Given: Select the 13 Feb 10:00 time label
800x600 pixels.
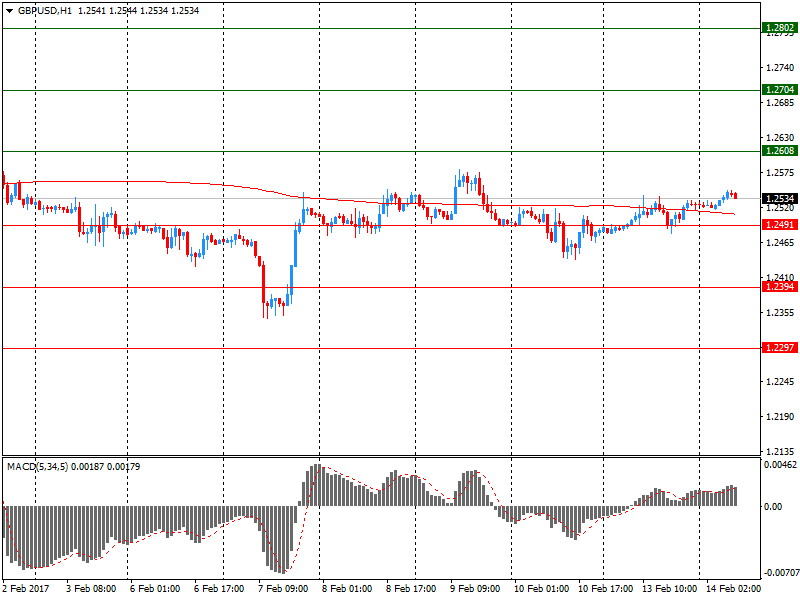Looking at the screenshot, I should point(669,589).
